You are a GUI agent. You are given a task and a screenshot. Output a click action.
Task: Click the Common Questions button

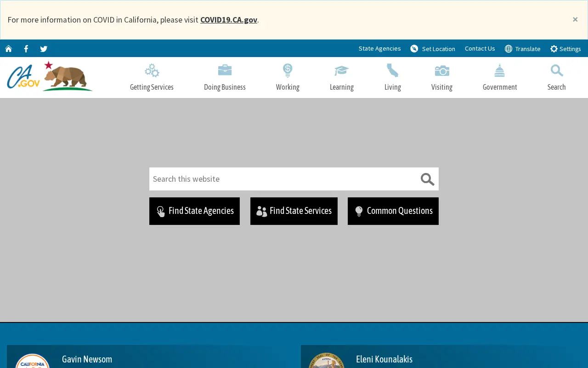(393, 211)
